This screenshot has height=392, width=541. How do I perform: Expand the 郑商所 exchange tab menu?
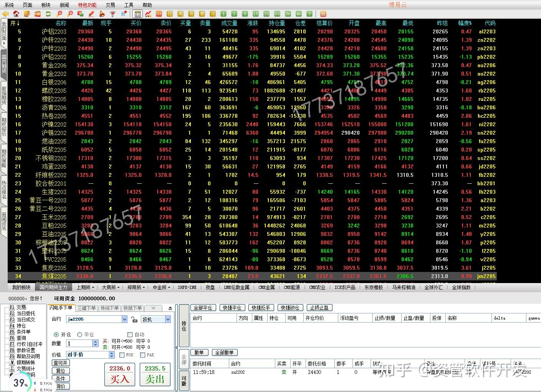point(136,287)
